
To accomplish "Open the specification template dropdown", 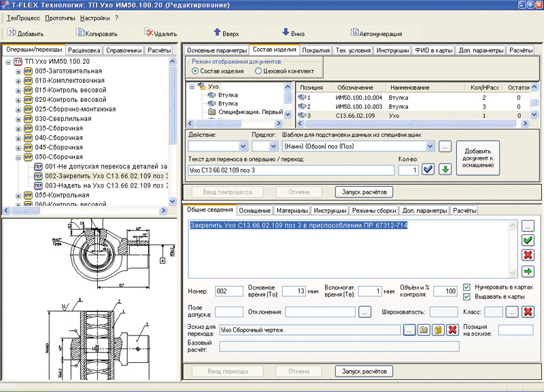I will [x=430, y=146].
